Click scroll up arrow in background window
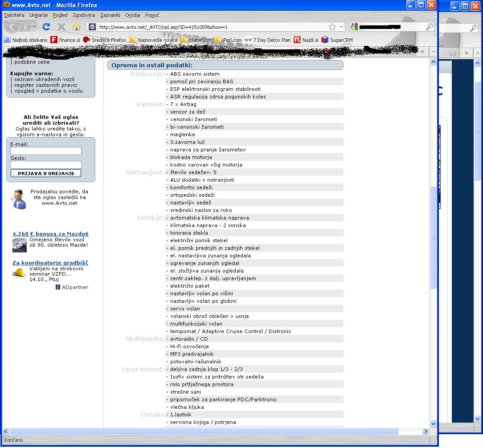The width and height of the screenshot is (483, 448). coord(478,63)
